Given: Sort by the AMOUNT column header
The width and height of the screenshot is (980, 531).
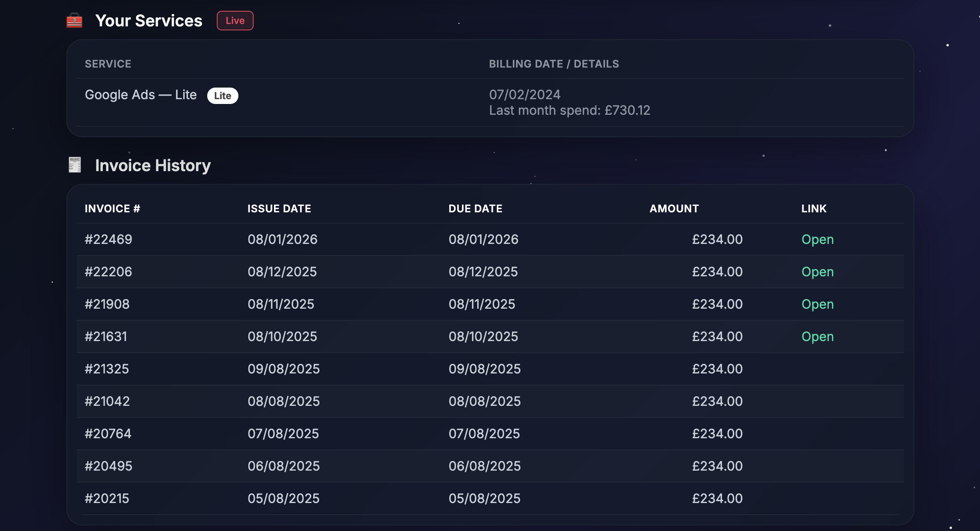Looking at the screenshot, I should click(x=674, y=208).
